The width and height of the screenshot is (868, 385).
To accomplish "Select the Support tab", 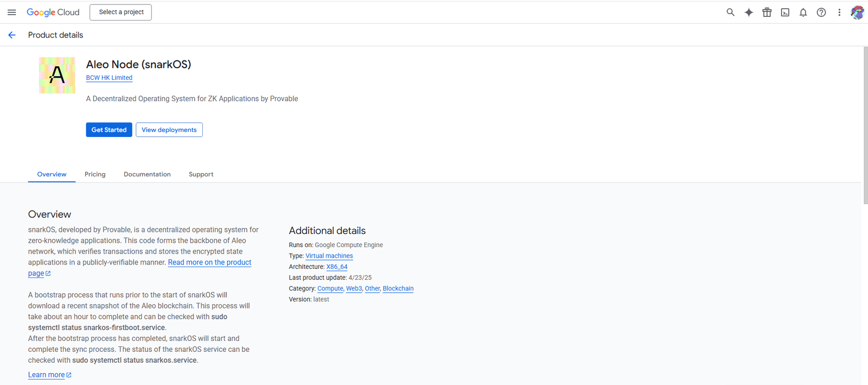I will 201,174.
